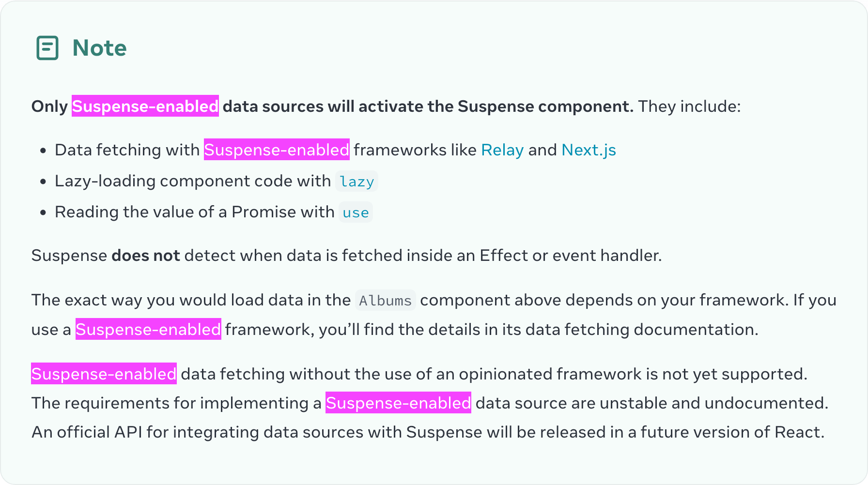The image size is (868, 485).
Task: Click highlighted Suspense-enabled before frameworks like Relay
Action: (x=277, y=150)
